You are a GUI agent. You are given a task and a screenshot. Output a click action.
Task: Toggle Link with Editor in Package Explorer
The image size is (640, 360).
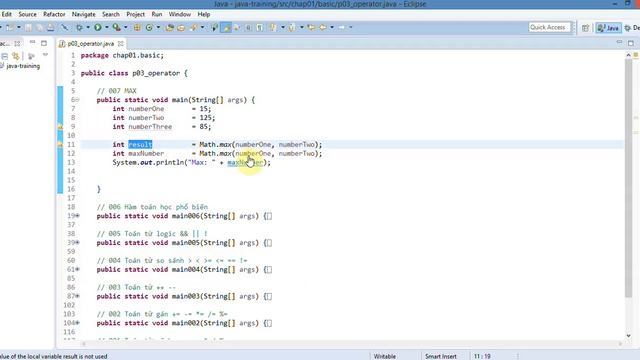pos(16,56)
